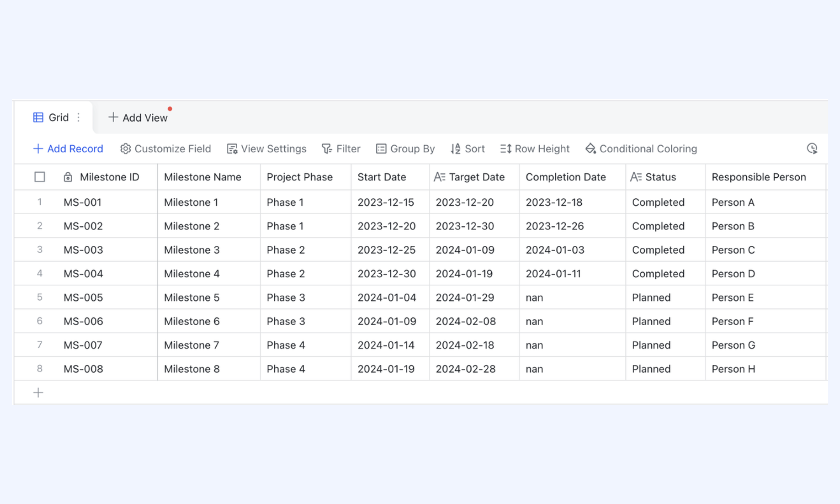The width and height of the screenshot is (840, 504).
Task: Open the Sort options
Action: (x=467, y=149)
